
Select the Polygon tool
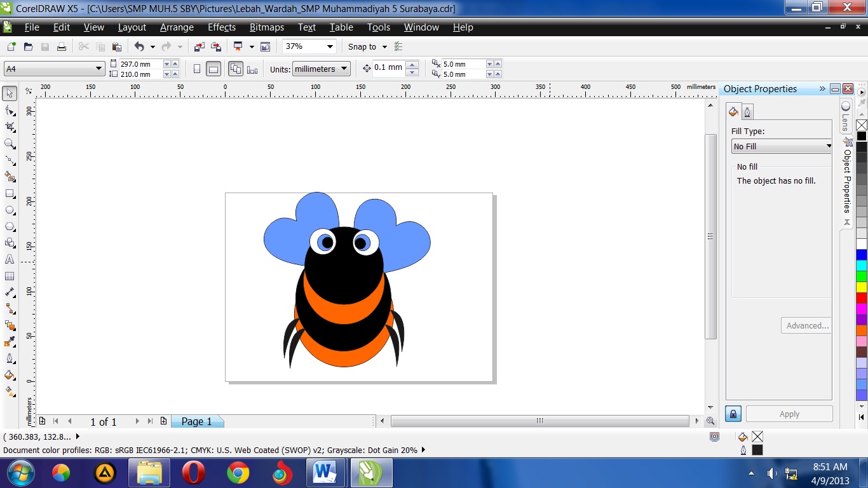(10, 226)
